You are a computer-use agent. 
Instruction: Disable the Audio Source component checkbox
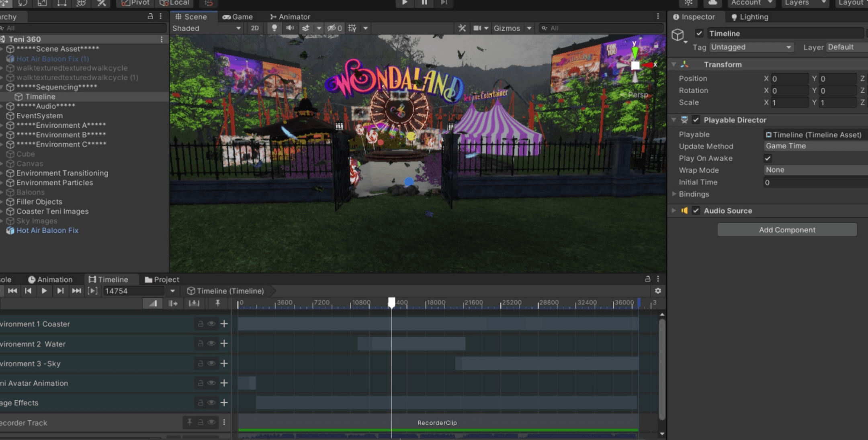point(696,210)
